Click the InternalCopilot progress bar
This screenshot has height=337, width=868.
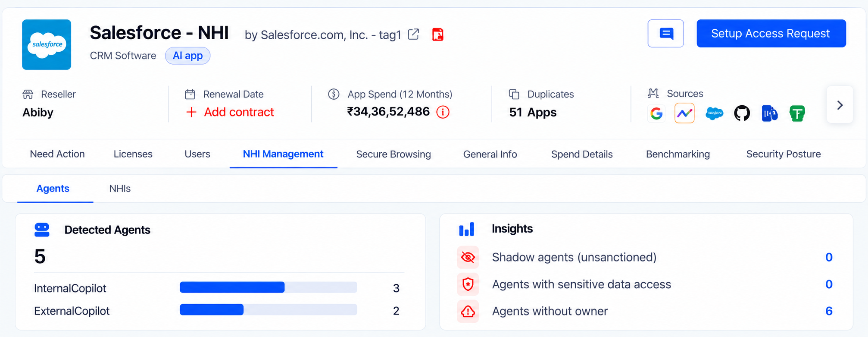coord(268,287)
